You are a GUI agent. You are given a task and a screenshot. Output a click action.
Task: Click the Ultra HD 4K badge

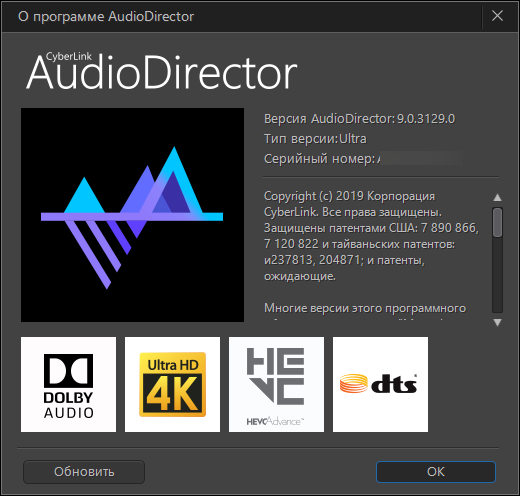172,384
